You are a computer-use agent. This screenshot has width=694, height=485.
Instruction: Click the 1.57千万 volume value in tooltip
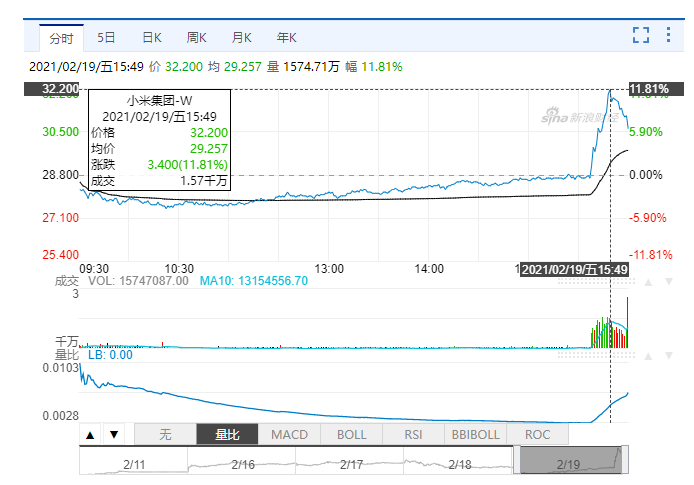[204, 181]
